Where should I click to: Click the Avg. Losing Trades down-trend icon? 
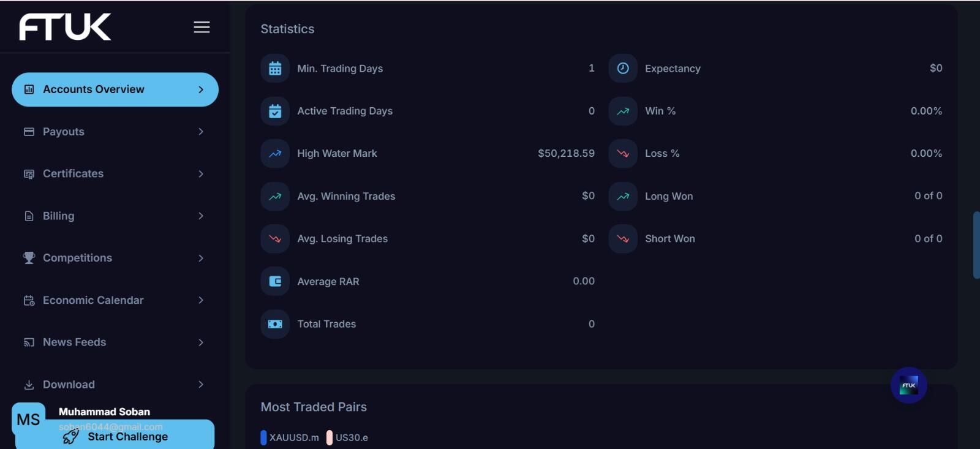[275, 239]
